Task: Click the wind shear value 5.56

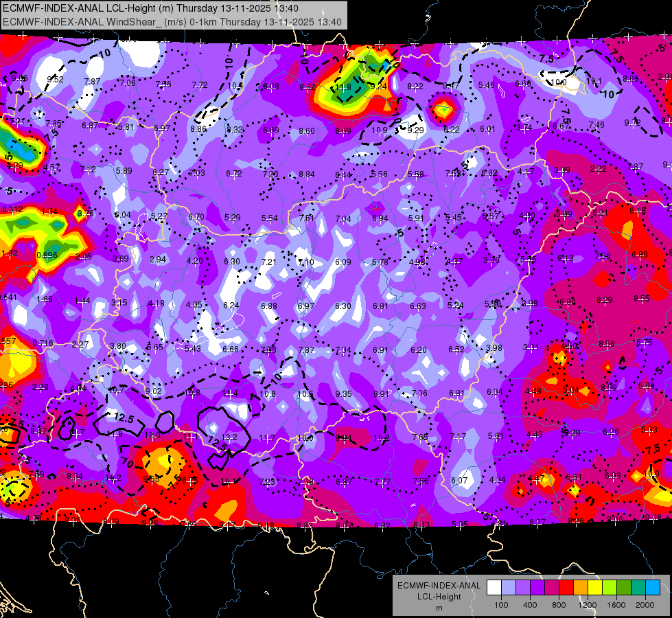Action: point(379,174)
